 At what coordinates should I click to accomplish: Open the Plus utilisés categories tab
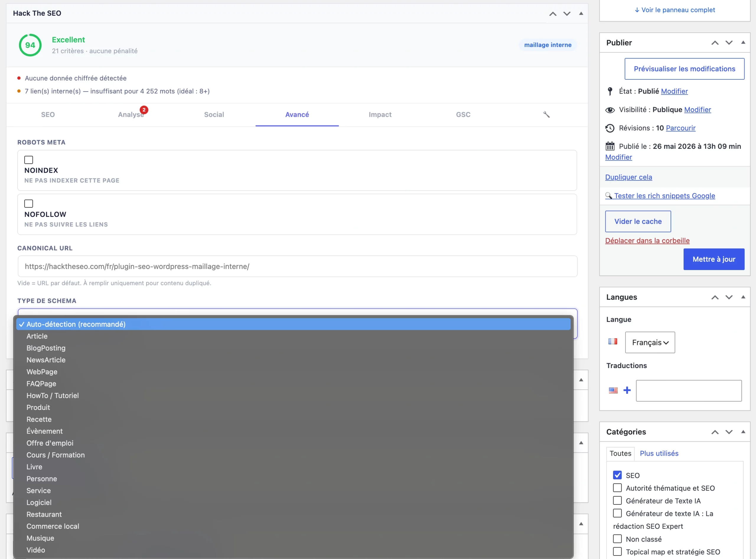659,453
